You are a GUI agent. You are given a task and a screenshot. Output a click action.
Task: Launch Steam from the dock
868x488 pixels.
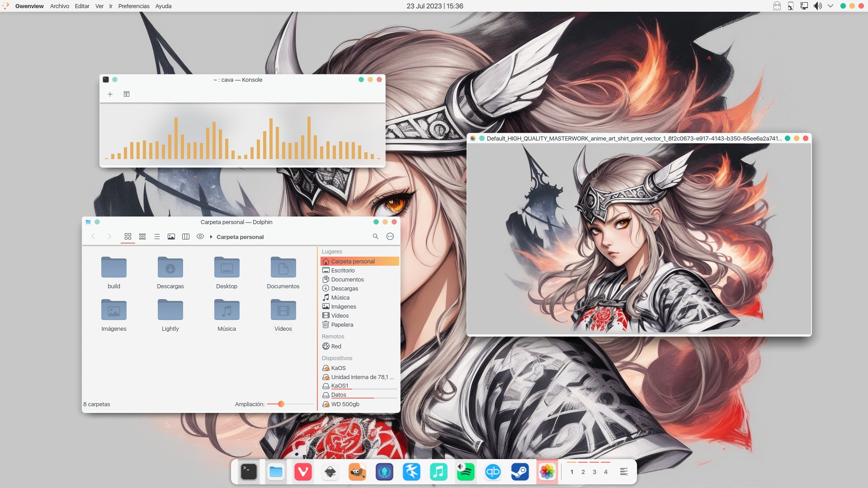(520, 472)
